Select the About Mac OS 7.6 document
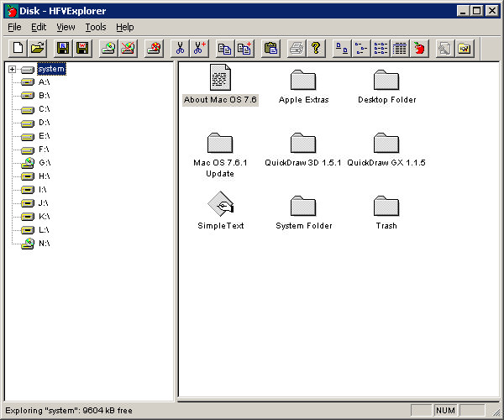The image size is (504, 420). click(220, 79)
